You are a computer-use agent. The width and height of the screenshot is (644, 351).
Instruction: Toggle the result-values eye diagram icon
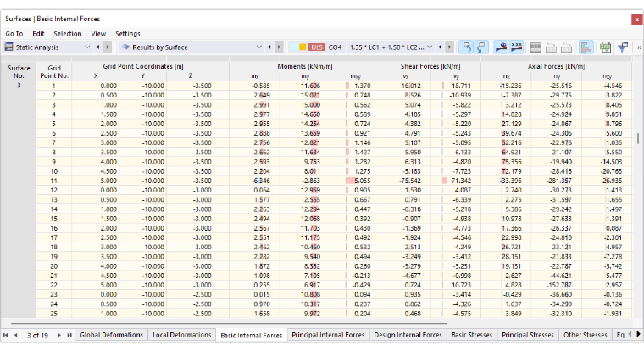(x=501, y=47)
